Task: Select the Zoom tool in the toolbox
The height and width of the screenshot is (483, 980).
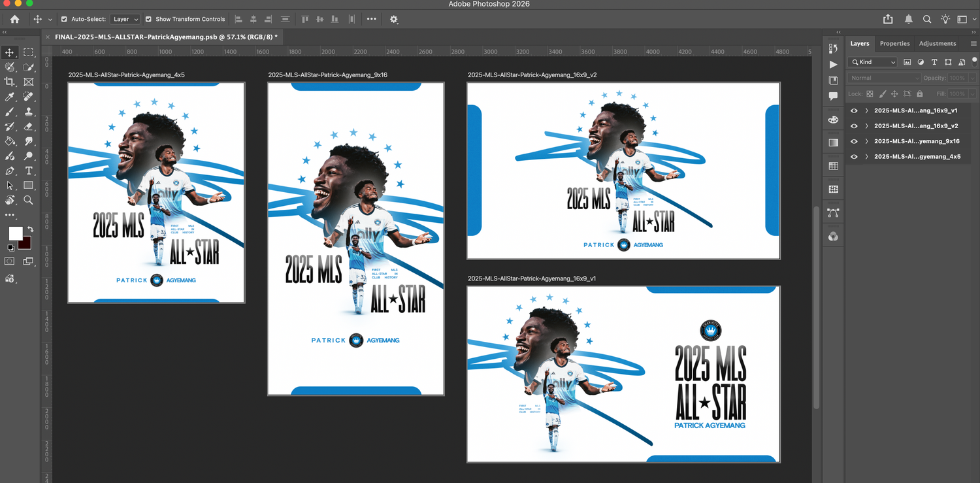Action: tap(29, 200)
